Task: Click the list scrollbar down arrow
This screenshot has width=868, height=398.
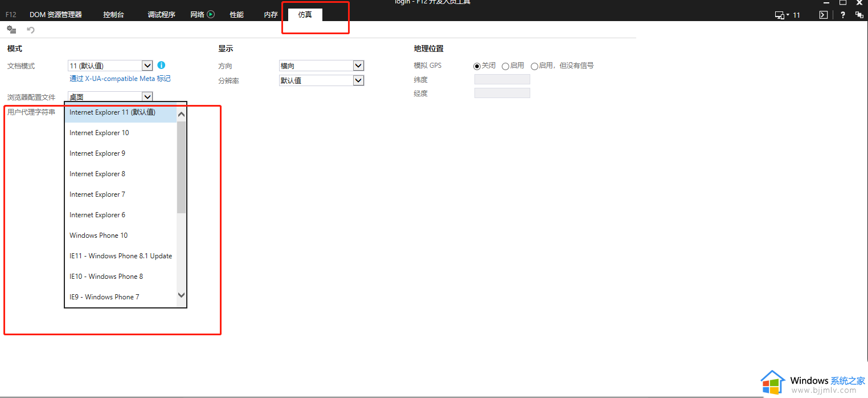Action: coord(182,295)
